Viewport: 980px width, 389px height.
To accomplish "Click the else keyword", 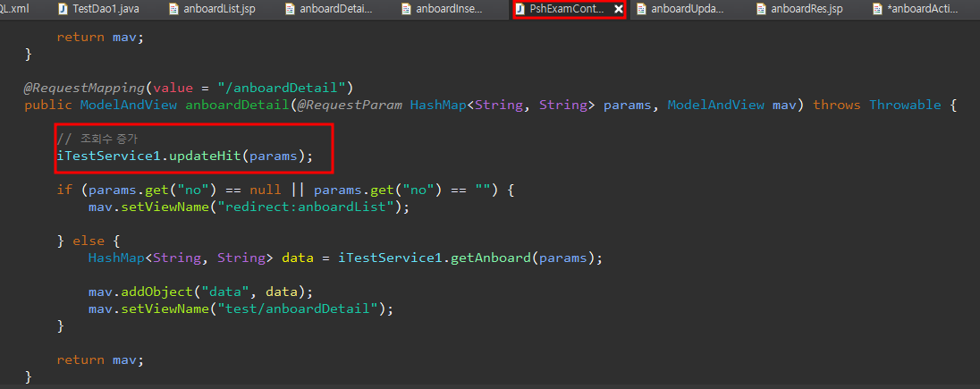I will [89, 241].
